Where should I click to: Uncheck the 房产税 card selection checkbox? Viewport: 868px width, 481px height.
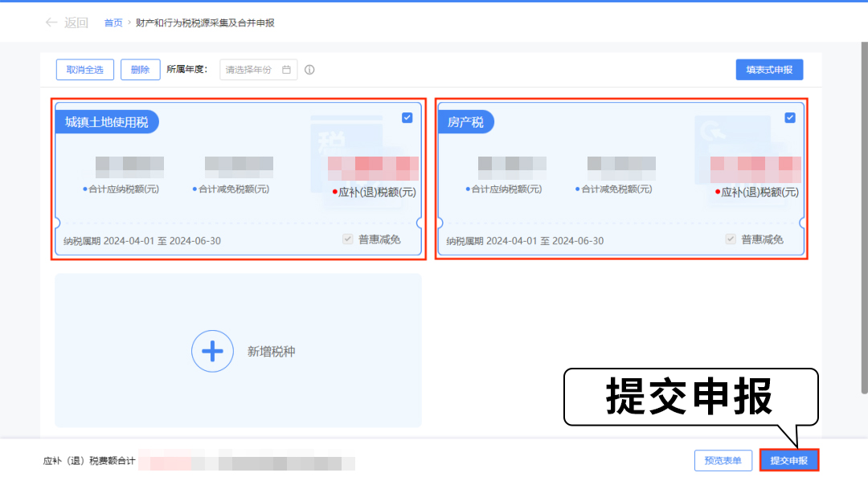(789, 117)
